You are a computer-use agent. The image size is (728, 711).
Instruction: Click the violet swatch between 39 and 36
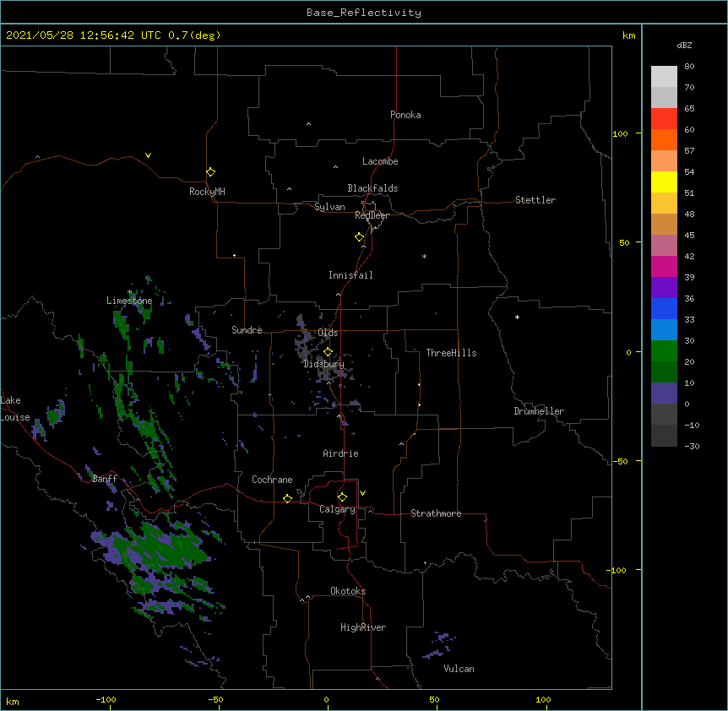click(x=664, y=288)
